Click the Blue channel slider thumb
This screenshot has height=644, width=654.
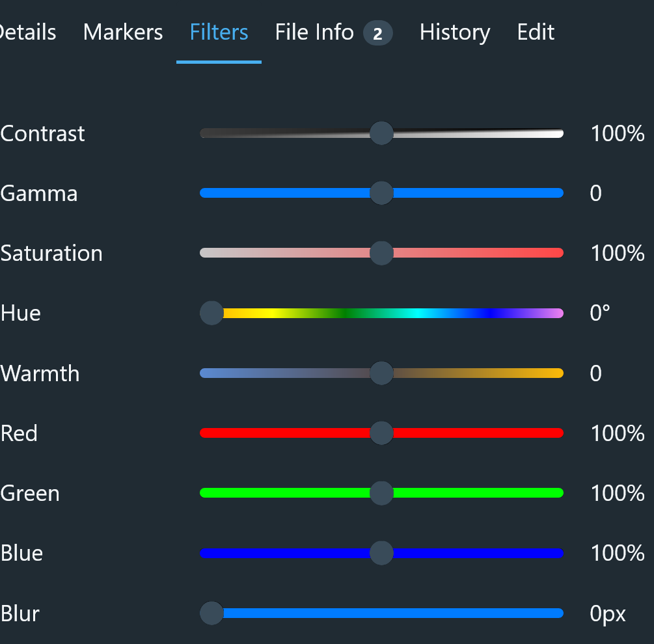[x=381, y=553]
